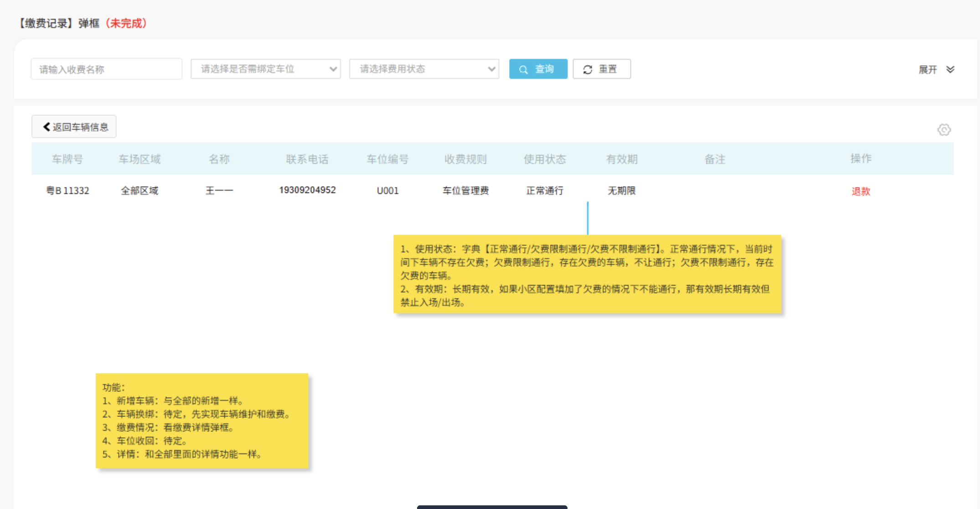The width and height of the screenshot is (980, 509).
Task: Open the 请选择费用状态 dropdown
Action: coord(424,69)
